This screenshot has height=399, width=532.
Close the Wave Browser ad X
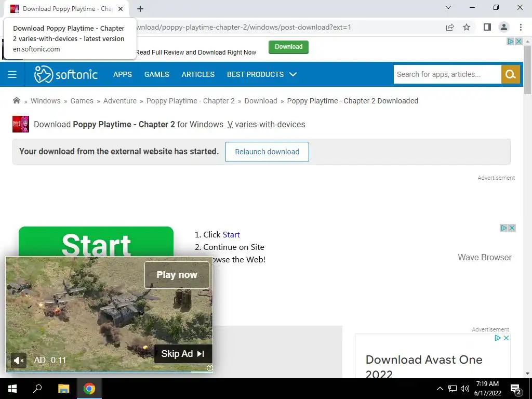pos(512,228)
